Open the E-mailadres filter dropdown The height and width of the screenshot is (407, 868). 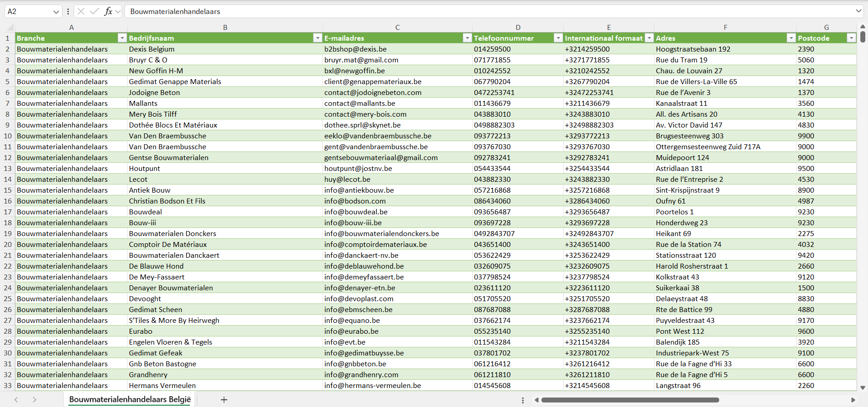[467, 38]
